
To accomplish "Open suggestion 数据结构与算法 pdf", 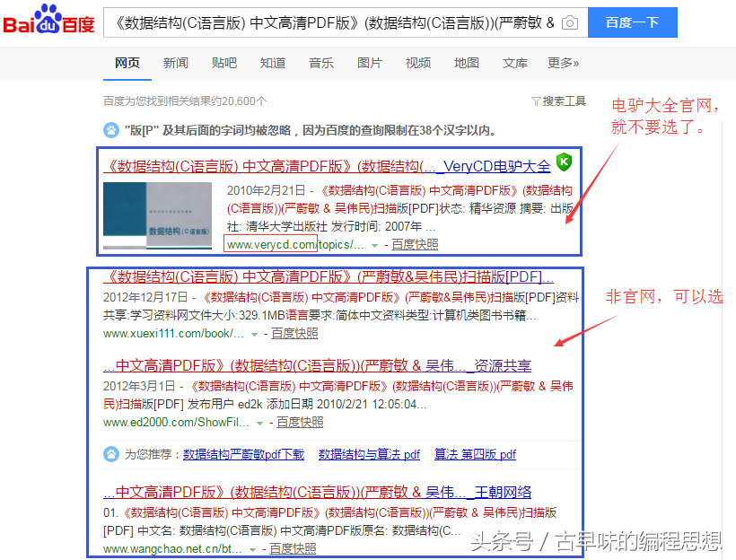I will (370, 454).
